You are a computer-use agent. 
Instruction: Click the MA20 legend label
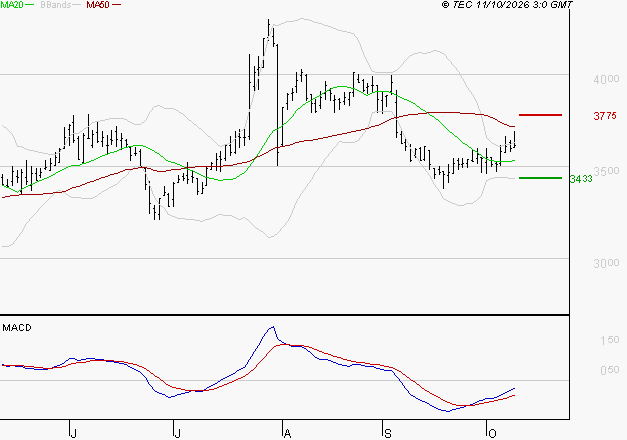(12, 5)
